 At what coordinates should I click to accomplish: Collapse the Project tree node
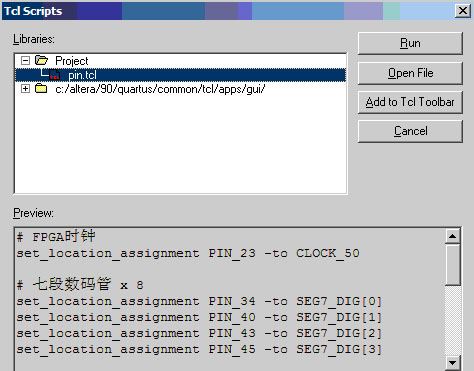tap(25, 61)
